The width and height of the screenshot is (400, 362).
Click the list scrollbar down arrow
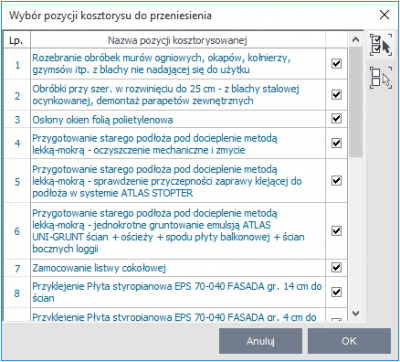coord(356,313)
